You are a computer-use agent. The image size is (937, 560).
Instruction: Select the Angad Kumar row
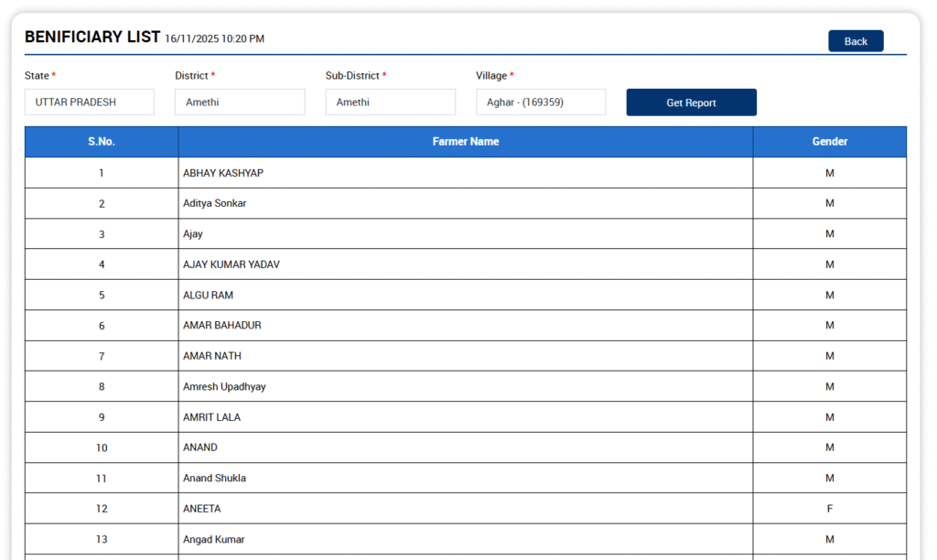click(x=213, y=540)
